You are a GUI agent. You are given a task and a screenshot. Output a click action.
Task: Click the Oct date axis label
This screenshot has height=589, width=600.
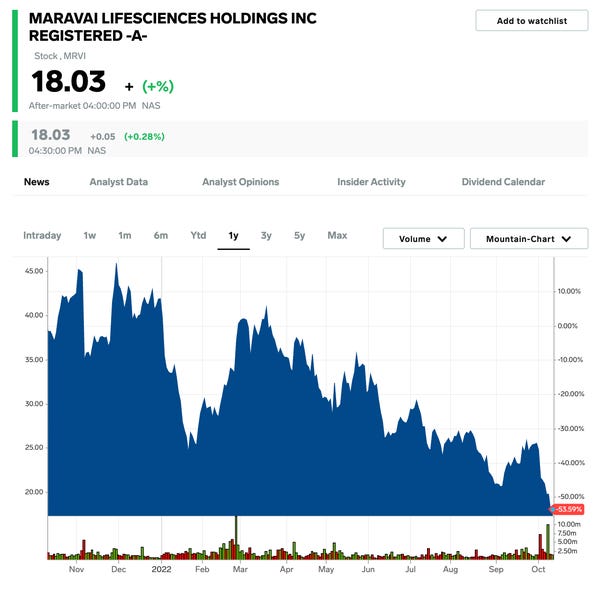pos(538,569)
